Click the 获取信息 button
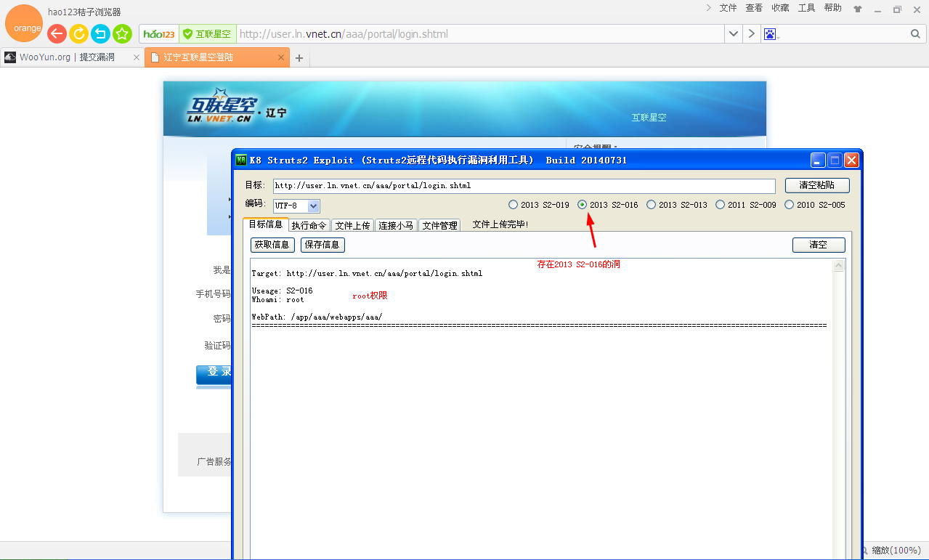Viewport: 929px width, 560px height. tap(272, 245)
